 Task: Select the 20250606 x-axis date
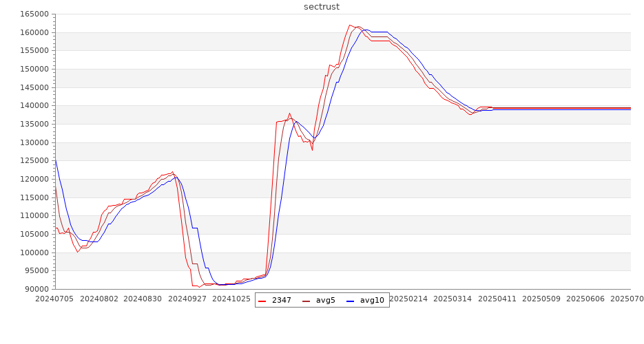[x=585, y=299]
